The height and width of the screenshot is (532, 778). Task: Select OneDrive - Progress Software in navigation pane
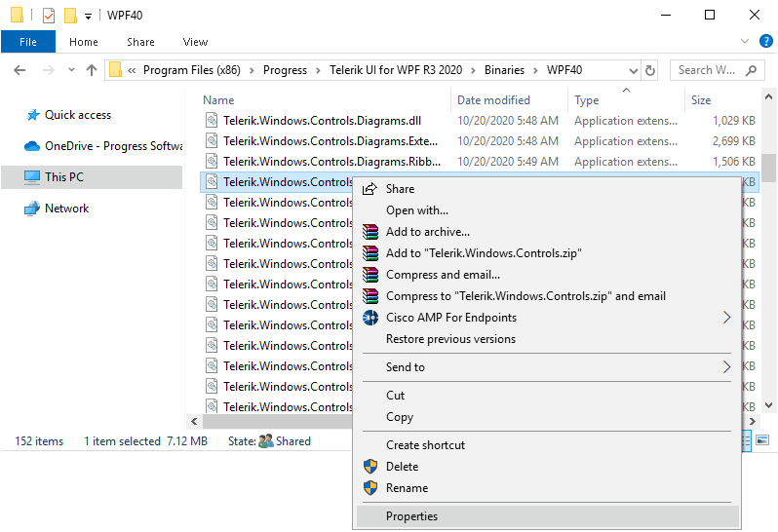point(103,146)
